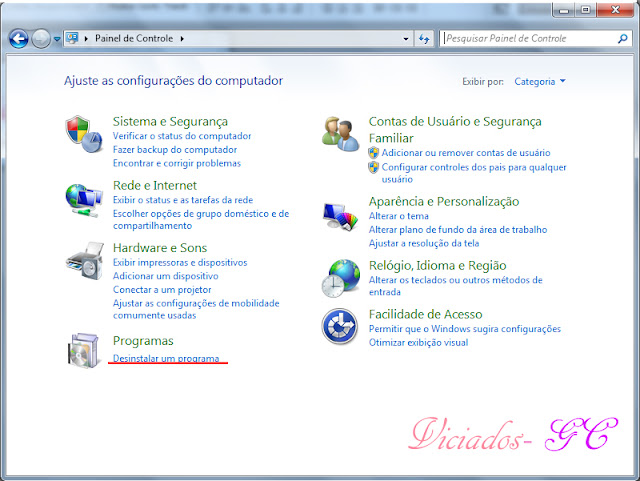Open Conectar a um projetor
640x481 pixels.
click(162, 290)
